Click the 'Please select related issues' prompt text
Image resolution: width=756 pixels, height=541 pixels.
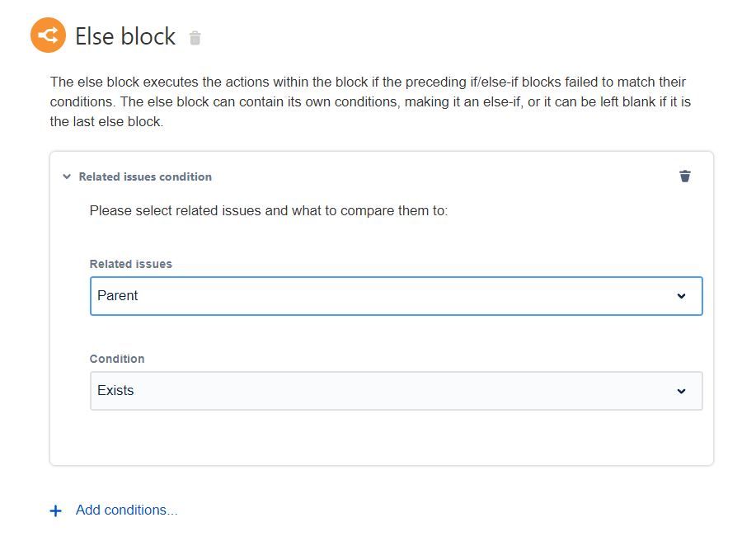click(x=269, y=210)
